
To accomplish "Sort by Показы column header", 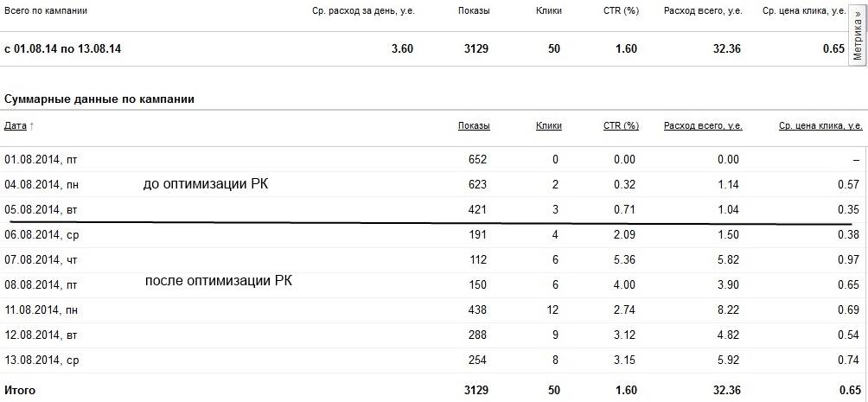I will (x=474, y=125).
